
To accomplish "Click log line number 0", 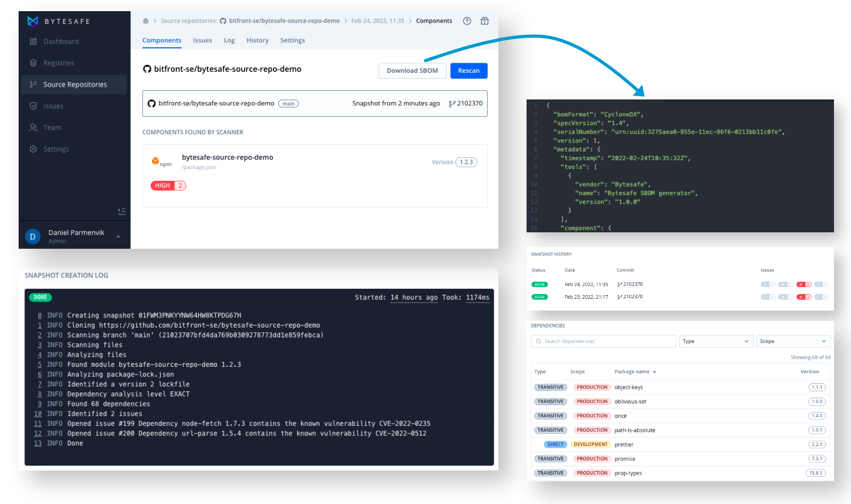I will tap(39, 315).
